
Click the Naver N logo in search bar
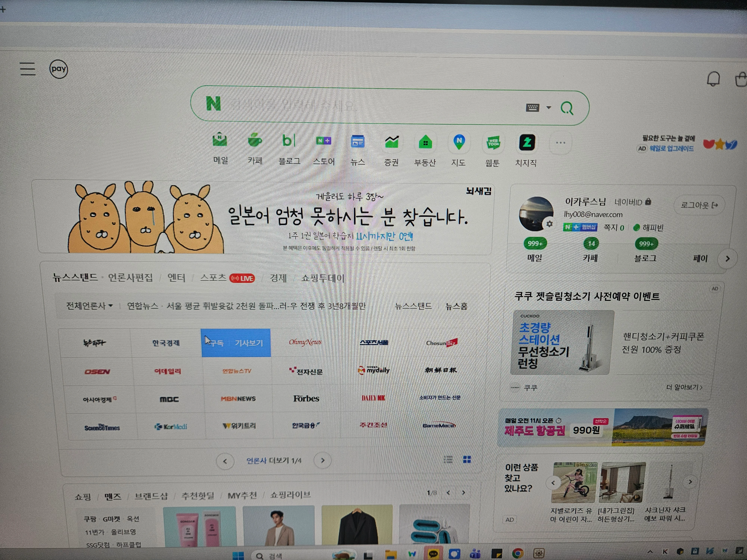click(x=213, y=104)
